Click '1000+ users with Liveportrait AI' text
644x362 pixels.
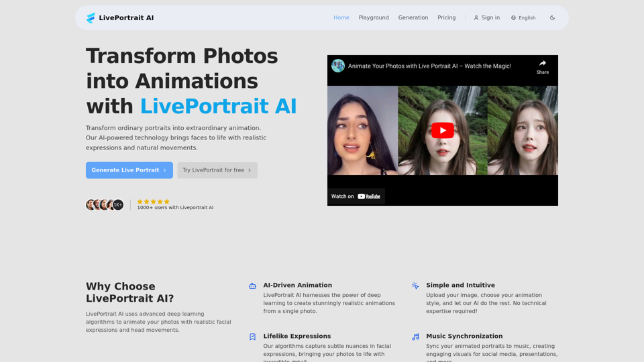(175, 208)
